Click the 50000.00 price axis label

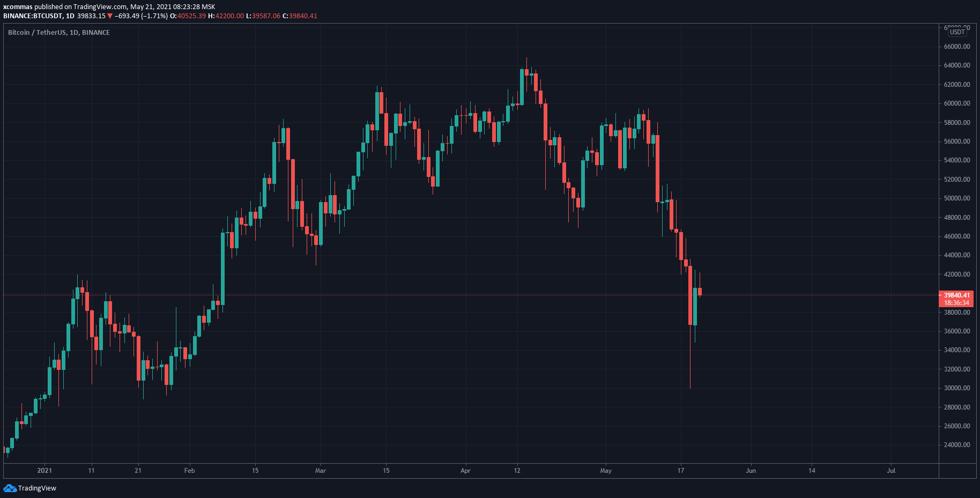957,198
